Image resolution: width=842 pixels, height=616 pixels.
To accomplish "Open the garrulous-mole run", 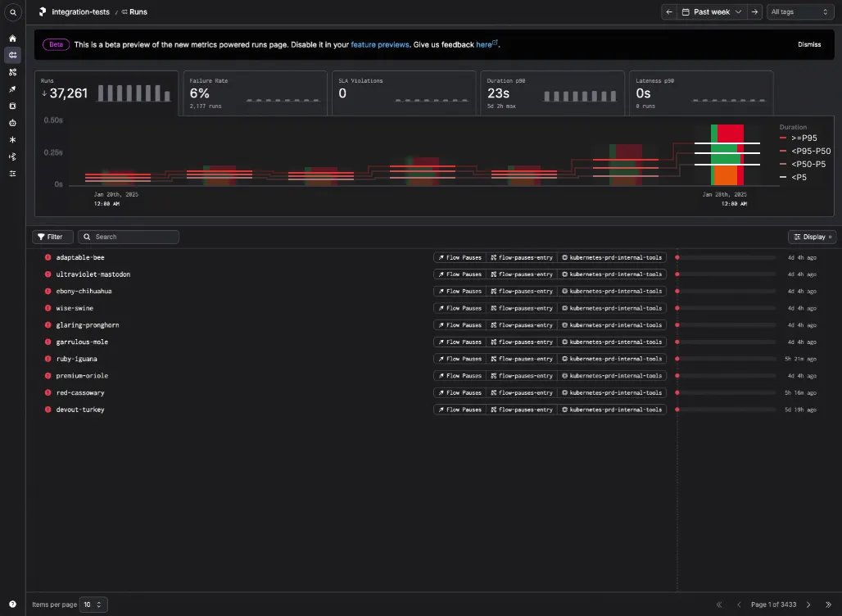I will pyautogui.click(x=82, y=342).
